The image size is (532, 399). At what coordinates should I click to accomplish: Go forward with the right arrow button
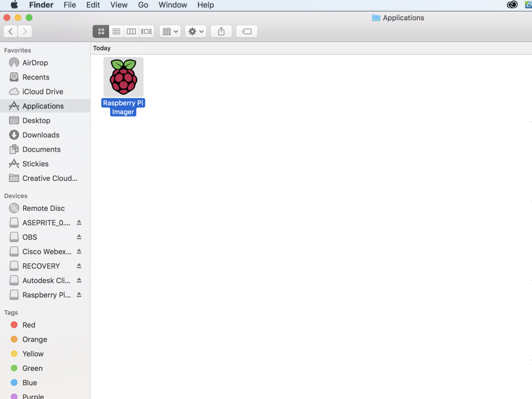(x=25, y=32)
